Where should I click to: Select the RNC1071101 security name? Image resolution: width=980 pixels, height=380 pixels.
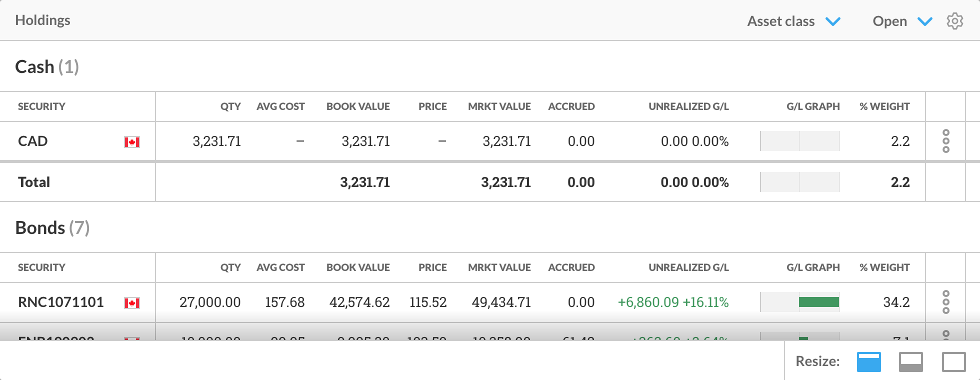coord(60,302)
